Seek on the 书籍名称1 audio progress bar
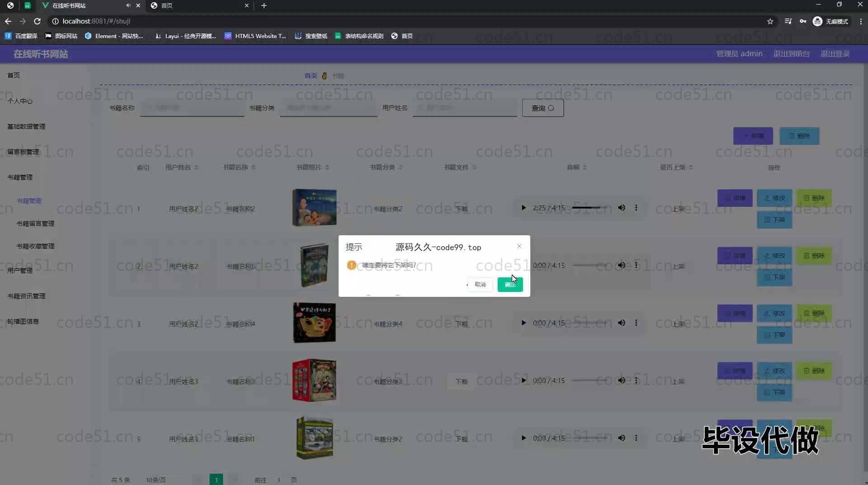 point(589,438)
